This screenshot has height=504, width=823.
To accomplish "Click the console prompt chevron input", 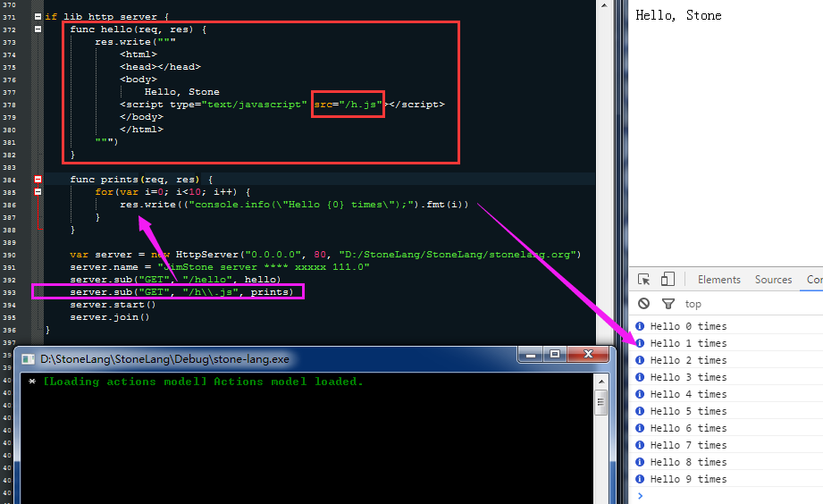I will click(640, 496).
